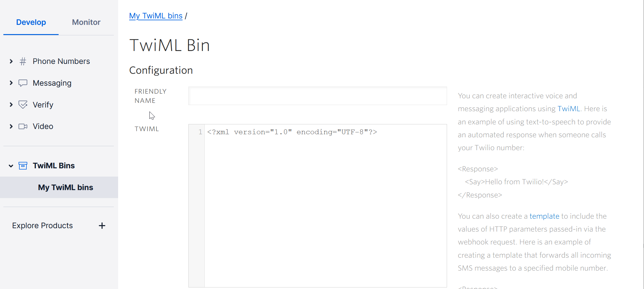Viewport: 644px width, 289px height.
Task: Click the Messaging speech bubble icon
Action: point(23,83)
